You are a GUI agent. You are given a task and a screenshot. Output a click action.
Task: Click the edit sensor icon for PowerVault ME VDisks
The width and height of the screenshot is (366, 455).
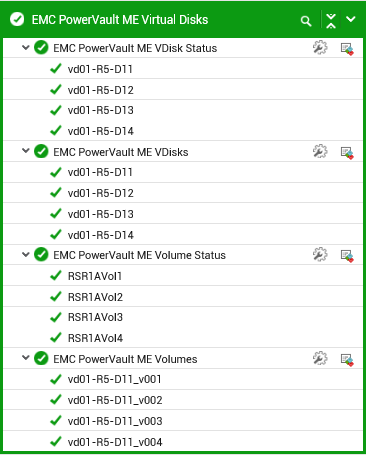347,153
